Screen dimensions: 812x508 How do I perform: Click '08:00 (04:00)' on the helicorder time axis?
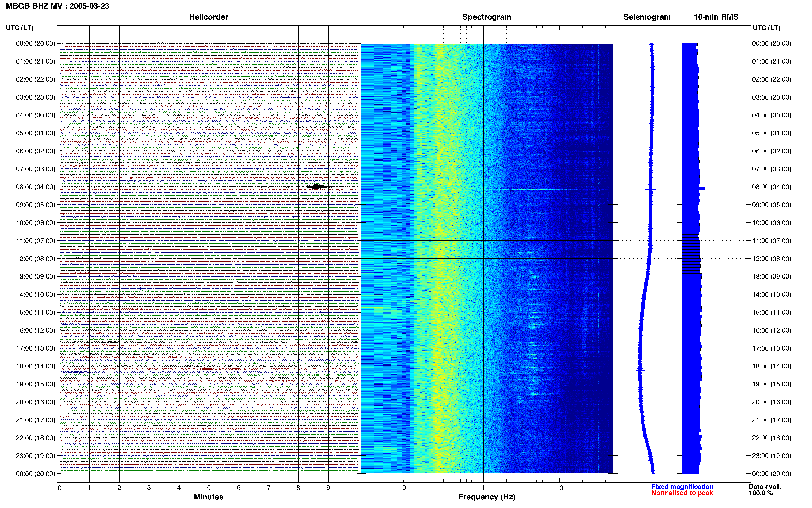[x=36, y=187]
